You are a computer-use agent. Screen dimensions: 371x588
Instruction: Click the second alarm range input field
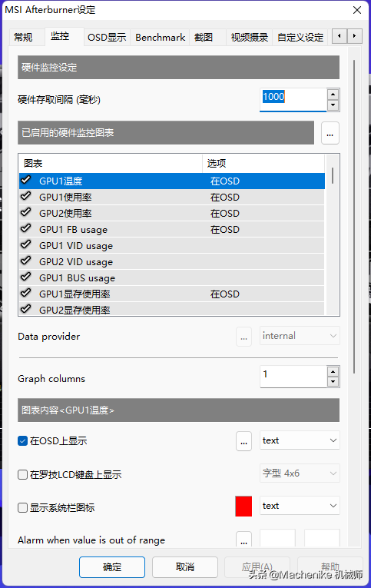coord(322,539)
